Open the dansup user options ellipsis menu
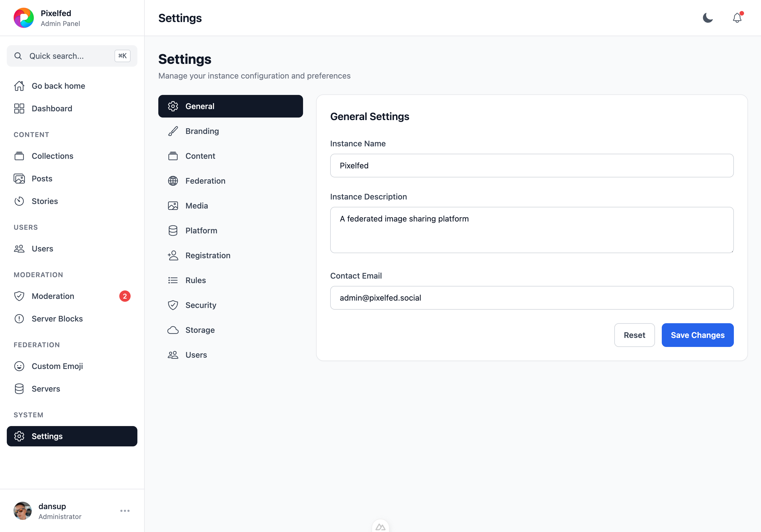 (x=125, y=511)
